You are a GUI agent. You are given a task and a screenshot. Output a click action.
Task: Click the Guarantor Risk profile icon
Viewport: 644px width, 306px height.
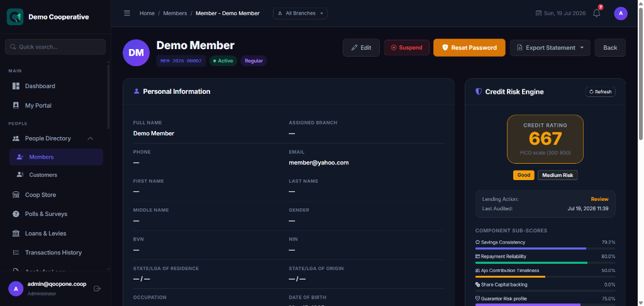pos(478,298)
